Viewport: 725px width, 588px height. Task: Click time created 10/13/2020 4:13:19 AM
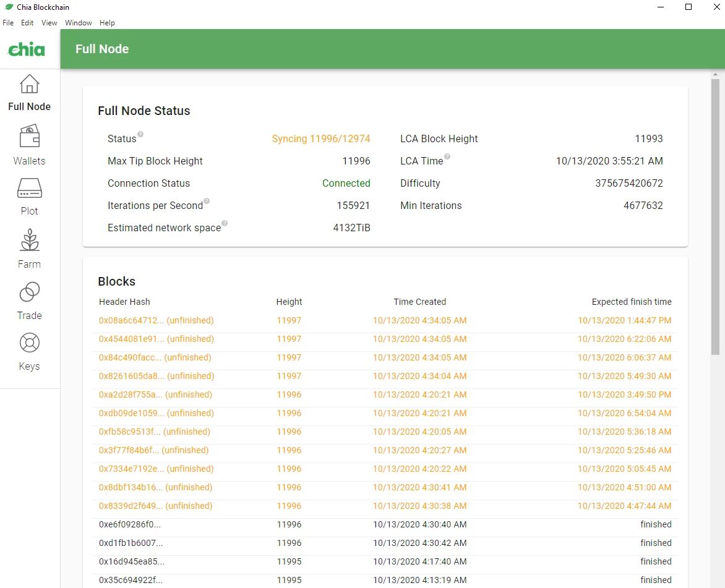(x=420, y=580)
